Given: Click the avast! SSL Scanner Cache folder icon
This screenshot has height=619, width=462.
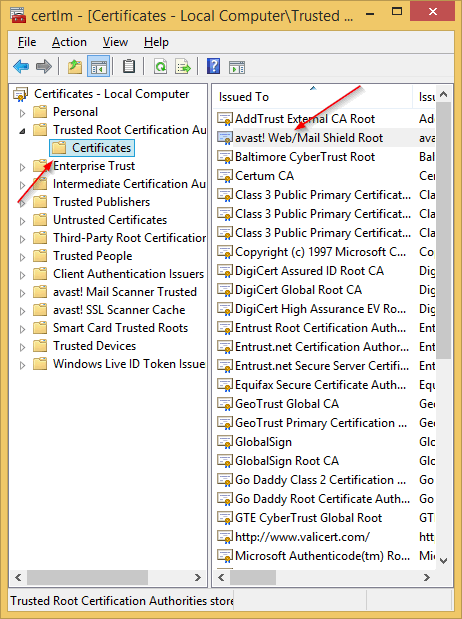Looking at the screenshot, I should tap(40, 310).
